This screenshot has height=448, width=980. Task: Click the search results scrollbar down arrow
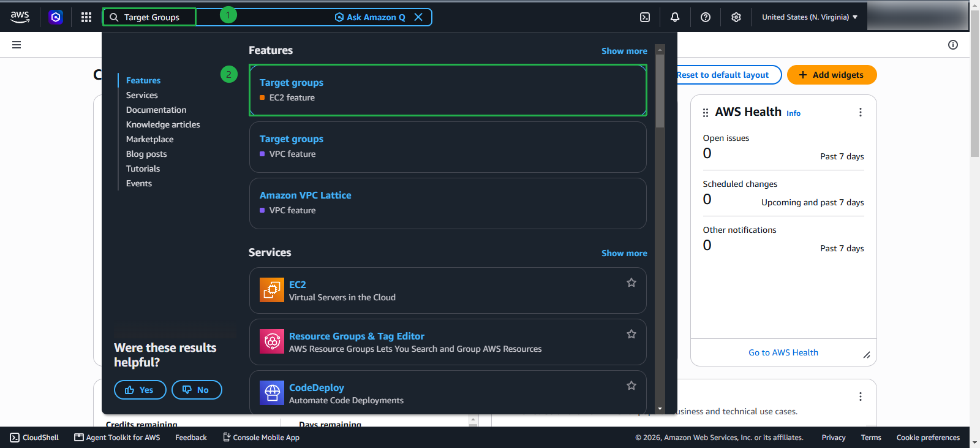[660, 409]
